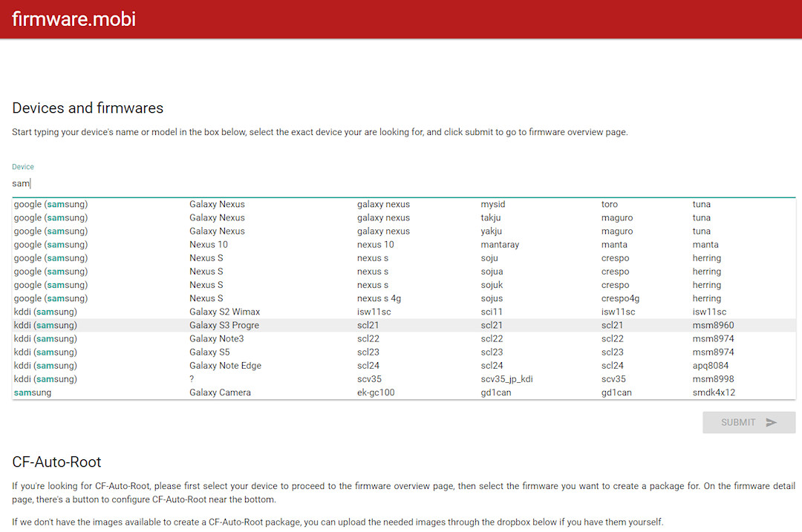Click the apq8084 platform cell
Viewport: 802px width, 532px height.
(711, 366)
